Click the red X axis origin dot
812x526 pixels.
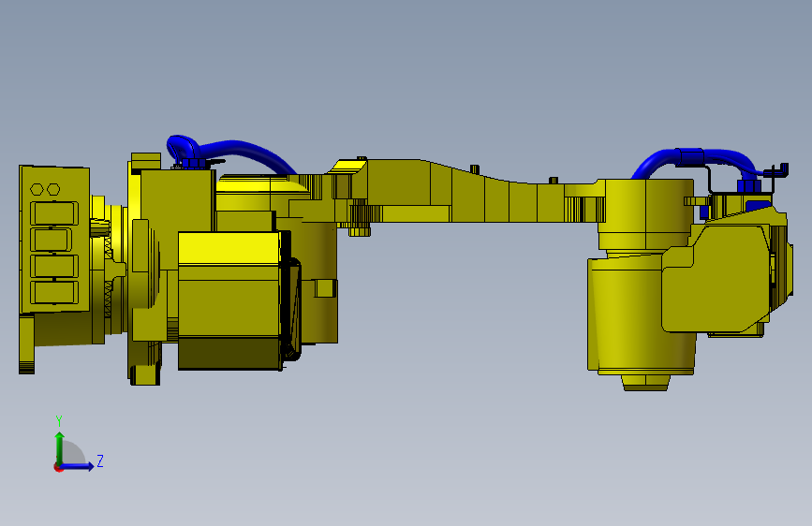coord(58,467)
